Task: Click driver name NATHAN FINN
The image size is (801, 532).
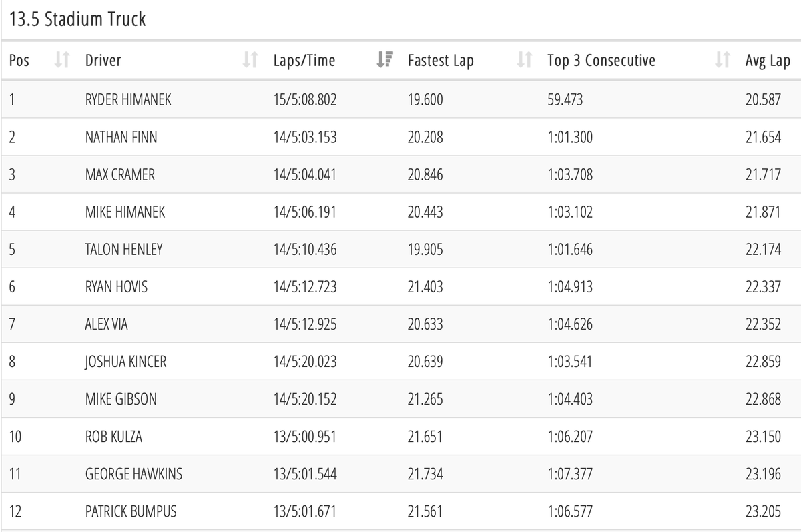Action: pyautogui.click(x=121, y=138)
